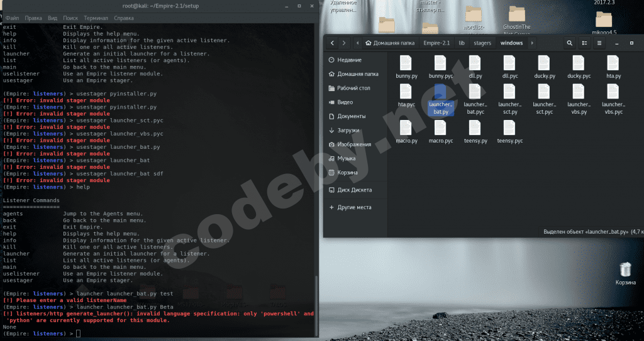Viewport: 644px width, 341px height.
Task: Open Видео in the sidebar
Action: [x=355, y=102]
